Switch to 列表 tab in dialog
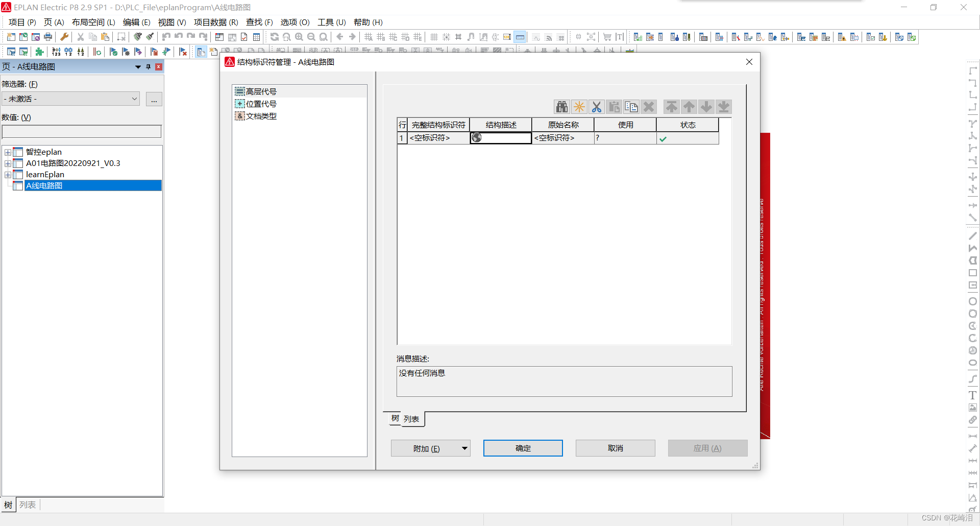 click(x=411, y=419)
